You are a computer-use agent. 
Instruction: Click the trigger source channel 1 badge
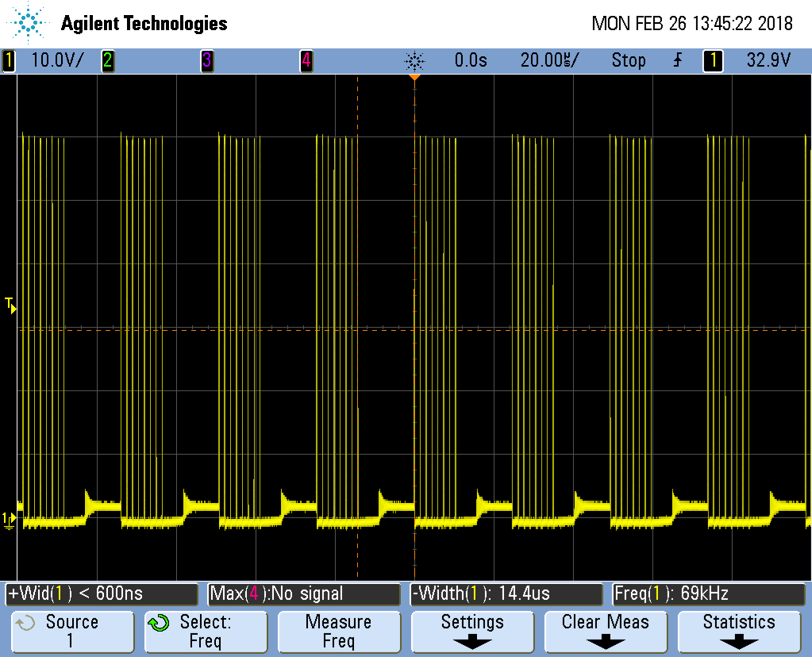713,60
